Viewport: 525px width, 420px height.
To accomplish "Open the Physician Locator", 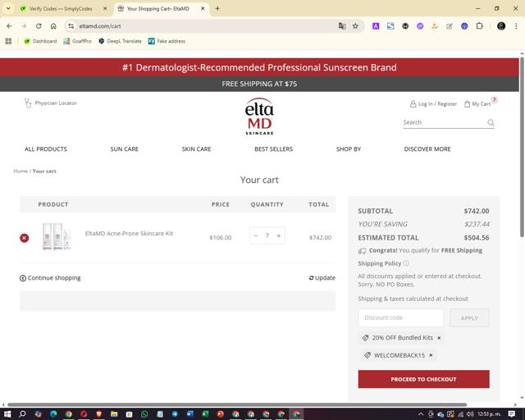I will pyautogui.click(x=51, y=103).
